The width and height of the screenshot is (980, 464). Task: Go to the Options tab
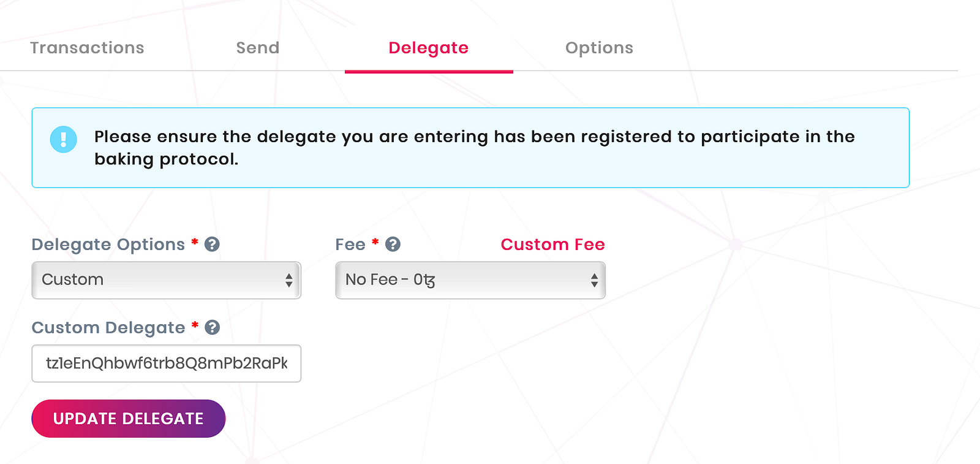click(599, 48)
